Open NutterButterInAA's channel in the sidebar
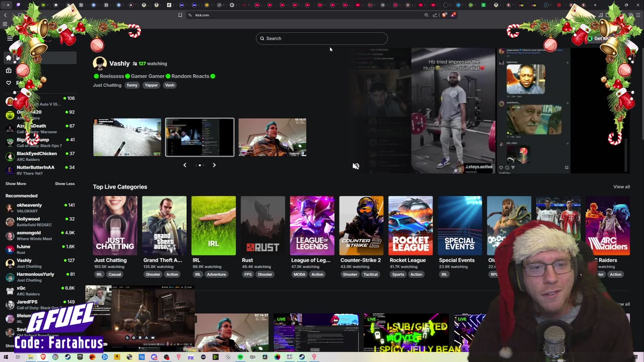644x362 pixels. [x=40, y=170]
